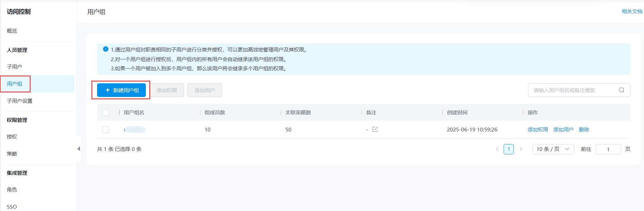Click 添加权限 link in the row
Screen dimensions: 644x211
(x=538, y=129)
